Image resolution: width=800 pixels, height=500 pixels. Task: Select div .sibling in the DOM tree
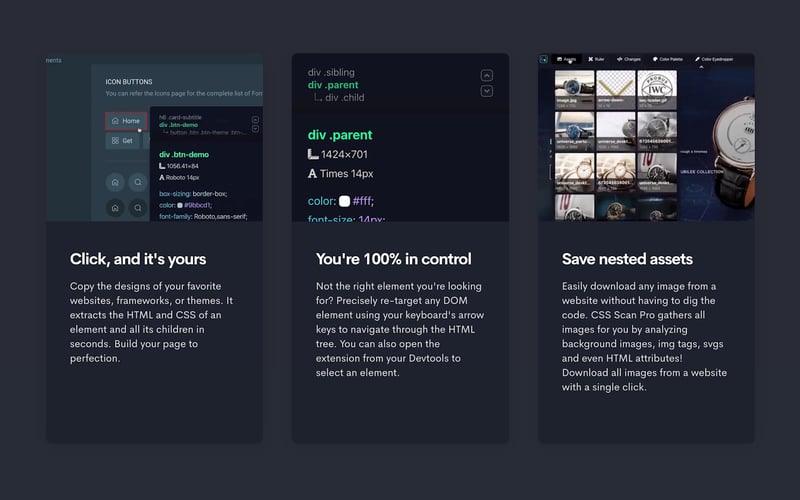click(x=331, y=72)
